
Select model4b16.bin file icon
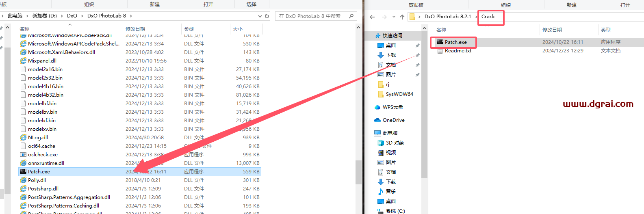(x=24, y=86)
